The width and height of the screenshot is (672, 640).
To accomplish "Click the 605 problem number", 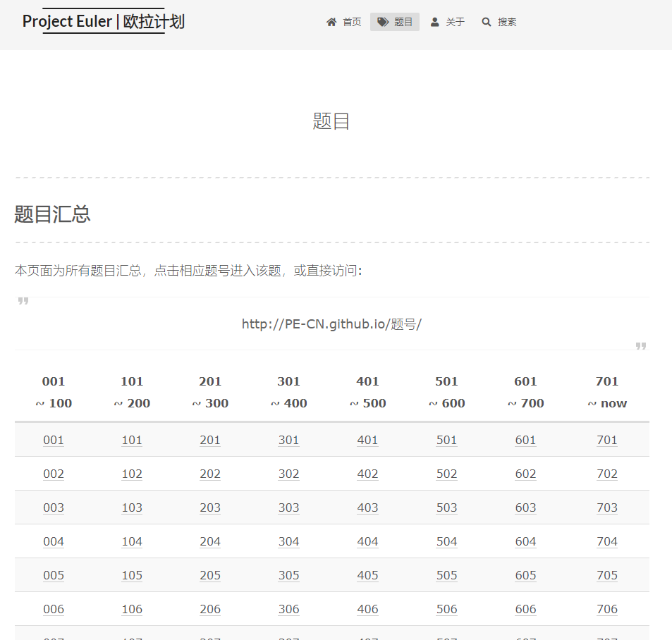I will [525, 575].
